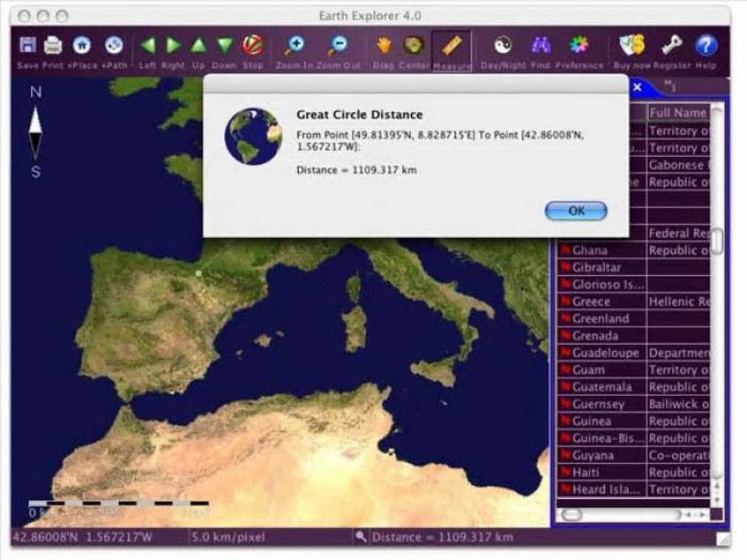Select Greenland in country list
The height and width of the screenshot is (560, 747).
click(602, 318)
